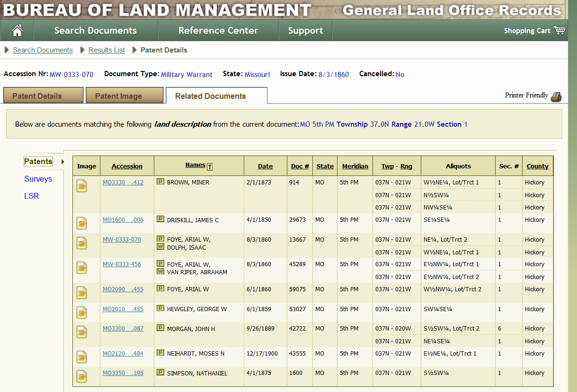
Task: Click the W warrantee icon beside DOLPH, ISAAC
Action: pyautogui.click(x=160, y=247)
